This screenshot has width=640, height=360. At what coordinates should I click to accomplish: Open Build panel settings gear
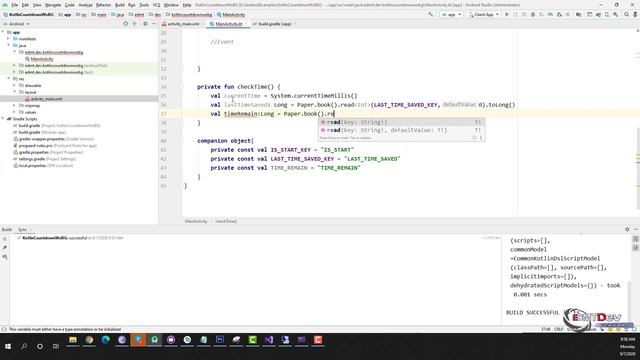click(x=627, y=229)
